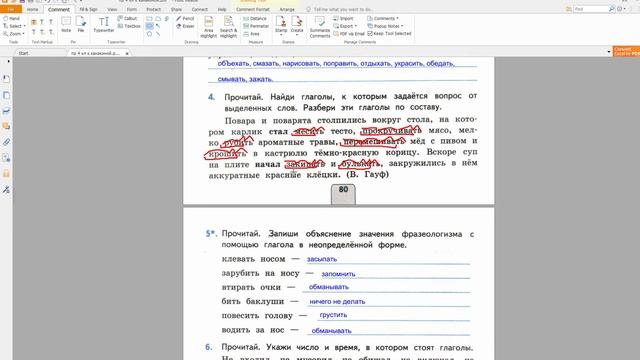The width and height of the screenshot is (640, 360).
Task: Click the Tell me what you want field
Action: [343, 9]
